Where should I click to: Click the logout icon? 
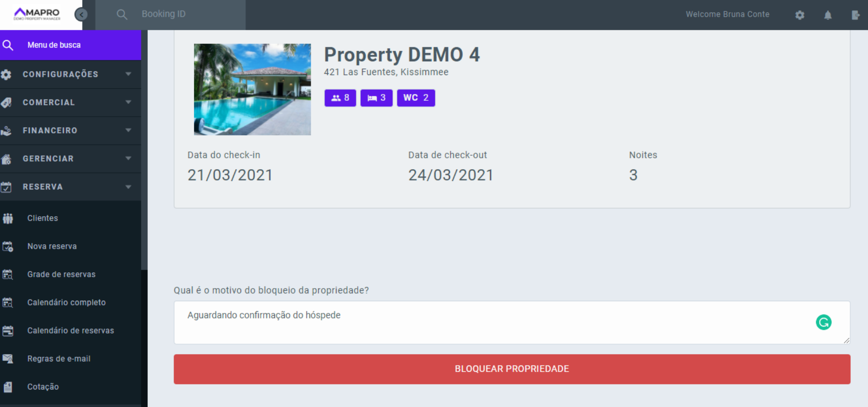pyautogui.click(x=856, y=15)
